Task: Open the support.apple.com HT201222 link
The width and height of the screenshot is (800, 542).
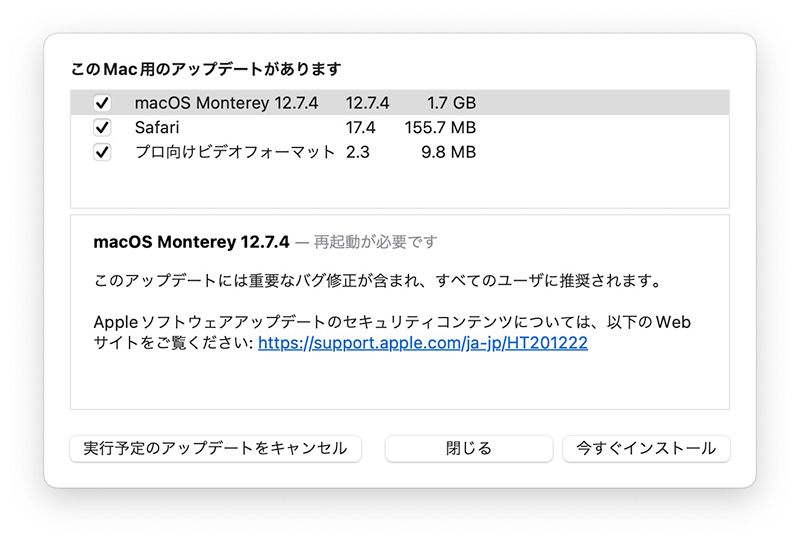Action: tap(423, 342)
